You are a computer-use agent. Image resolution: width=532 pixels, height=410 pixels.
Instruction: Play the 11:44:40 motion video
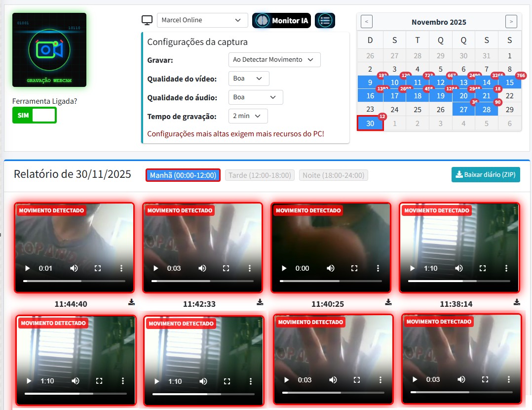coord(28,268)
